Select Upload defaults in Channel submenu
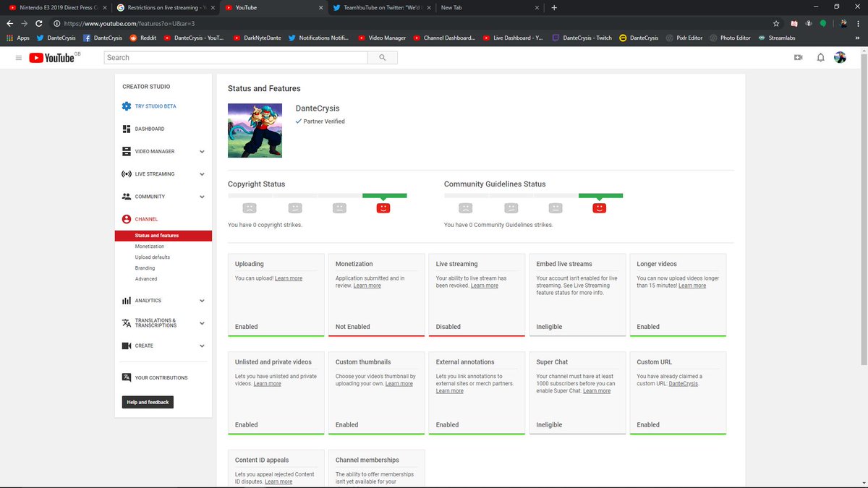The image size is (868, 488). pyautogui.click(x=153, y=257)
